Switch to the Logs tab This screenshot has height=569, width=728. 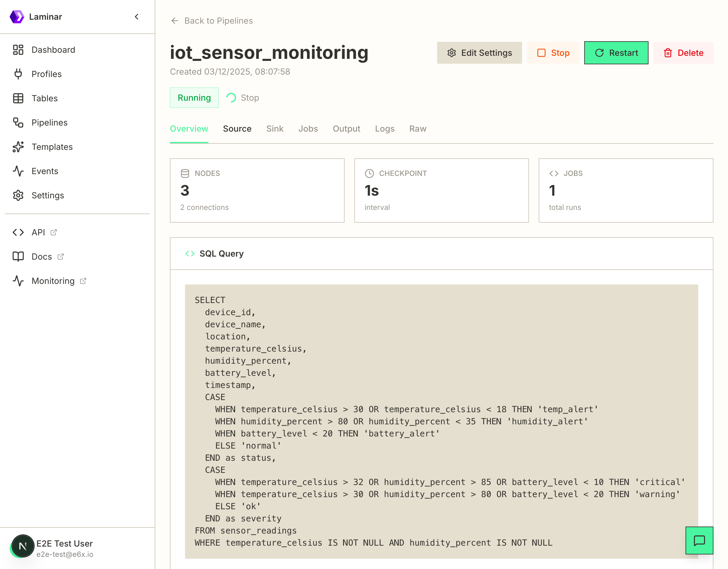tap(384, 129)
